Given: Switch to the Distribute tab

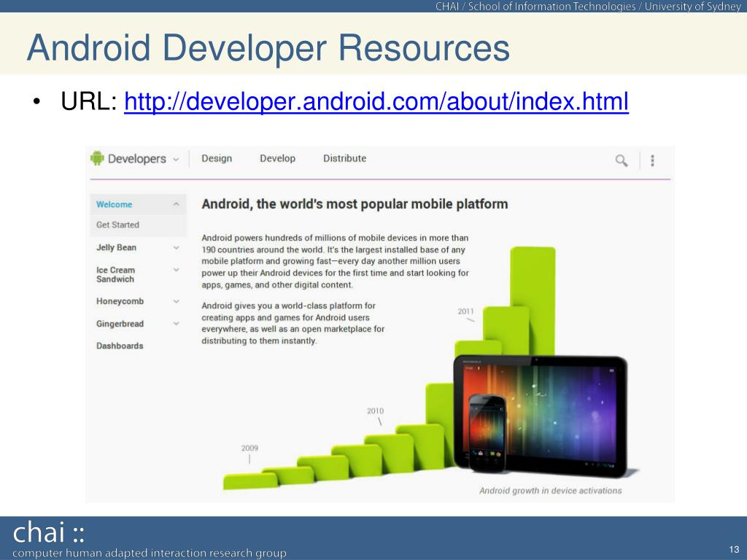Looking at the screenshot, I should [344, 158].
